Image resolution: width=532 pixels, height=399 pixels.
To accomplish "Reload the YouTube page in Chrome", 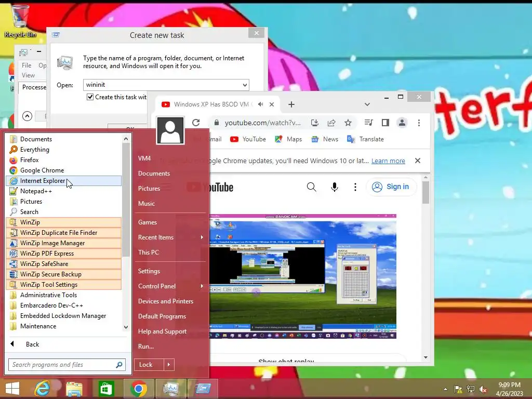I will 196,123.
